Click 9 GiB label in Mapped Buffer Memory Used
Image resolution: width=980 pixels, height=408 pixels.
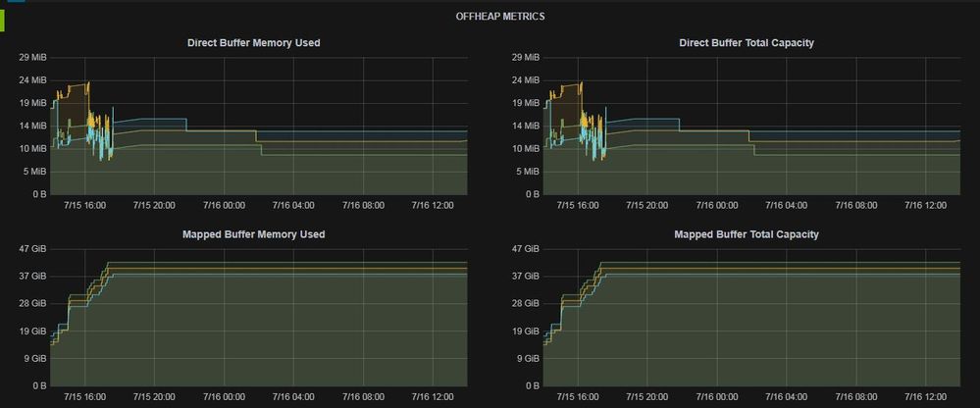pyautogui.click(x=36, y=359)
